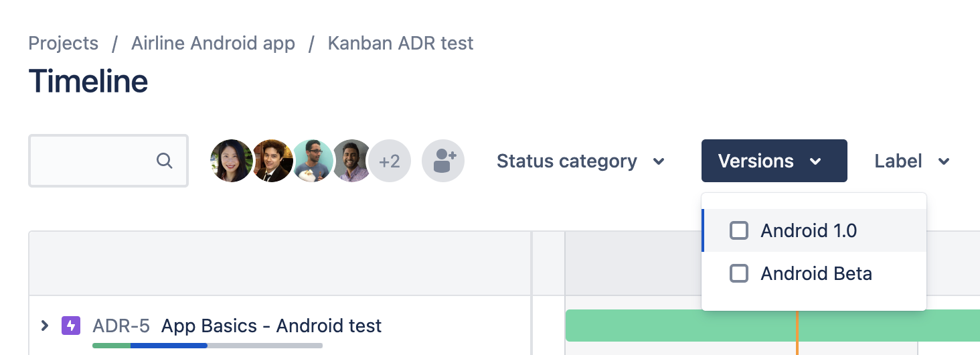The height and width of the screenshot is (355, 980).
Task: Open Airline Android app breadcrumb
Action: [213, 44]
